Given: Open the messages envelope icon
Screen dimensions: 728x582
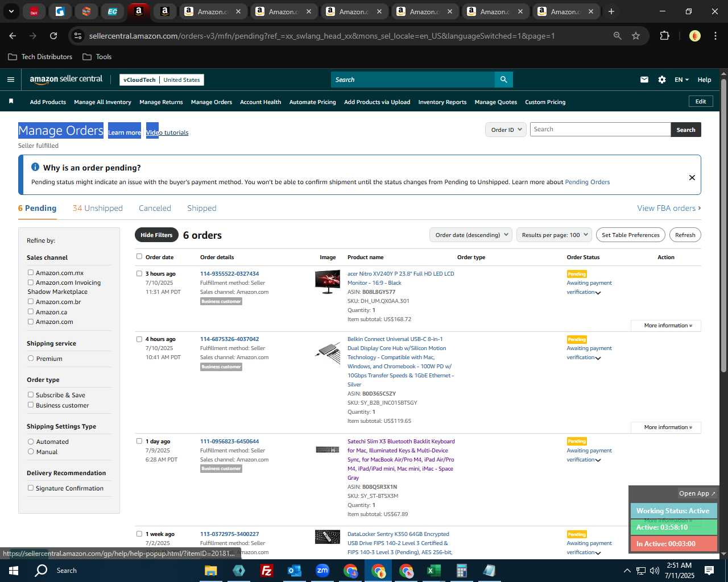Looking at the screenshot, I should tap(644, 80).
